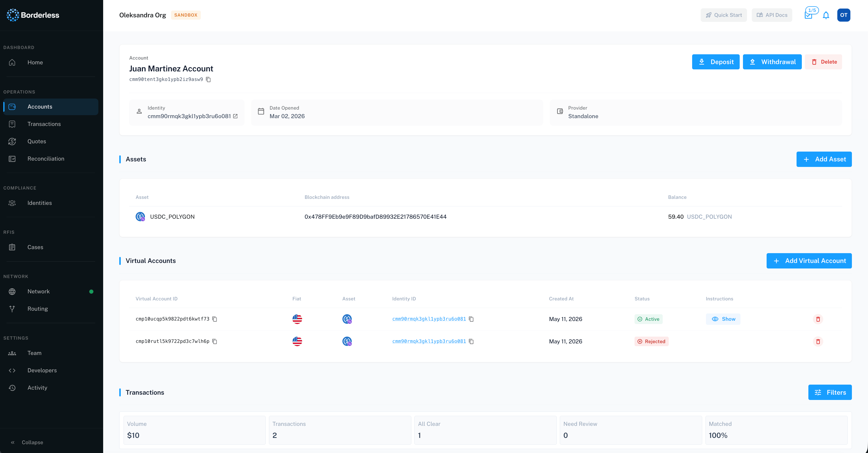The image size is (868, 453).
Task: Open identity external link icon
Action: pyautogui.click(x=235, y=116)
